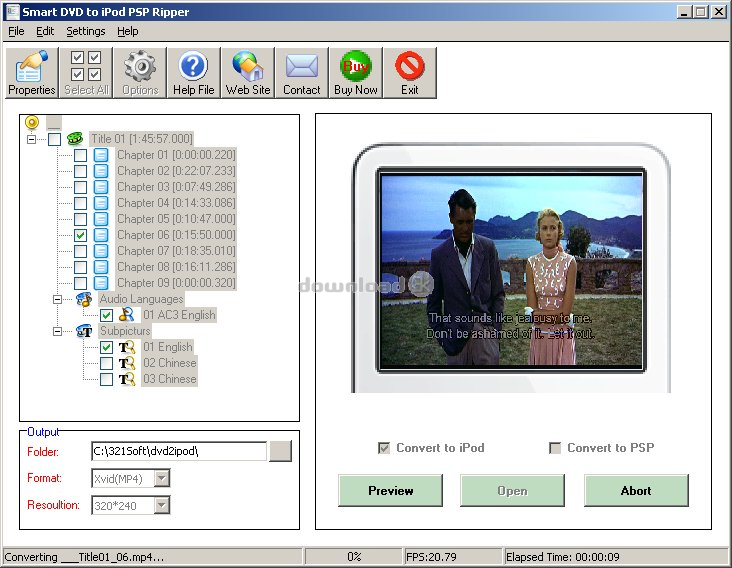Check the Chapter 02 checkbox
The image size is (732, 568).
[x=80, y=171]
